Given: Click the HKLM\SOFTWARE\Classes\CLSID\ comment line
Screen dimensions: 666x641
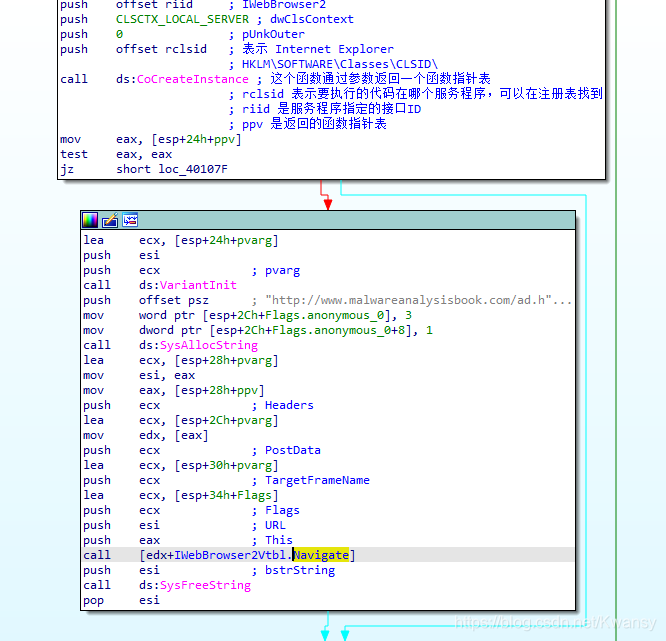Looking at the screenshot, I should 339,64.
